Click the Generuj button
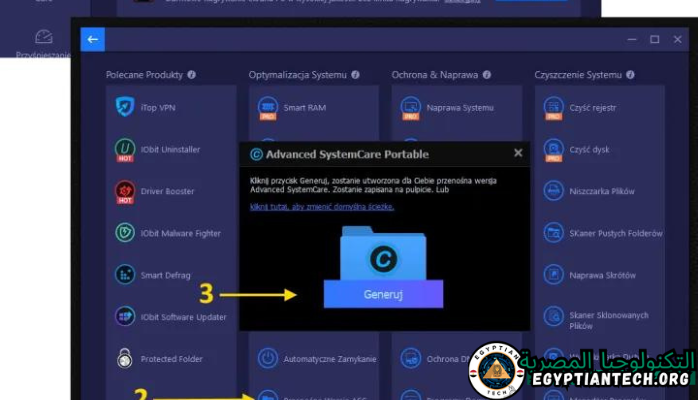Viewport: 698px width, 400px height. point(383,295)
